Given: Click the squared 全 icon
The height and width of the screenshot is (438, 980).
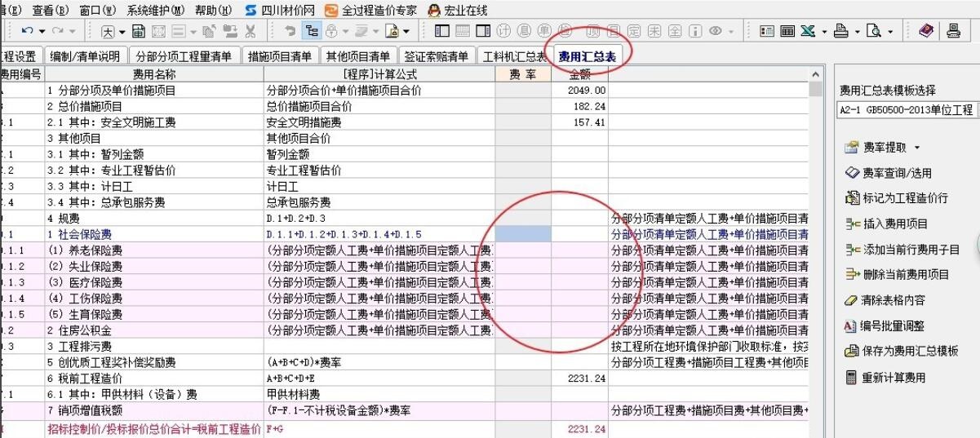Looking at the screenshot, I should [x=673, y=31].
